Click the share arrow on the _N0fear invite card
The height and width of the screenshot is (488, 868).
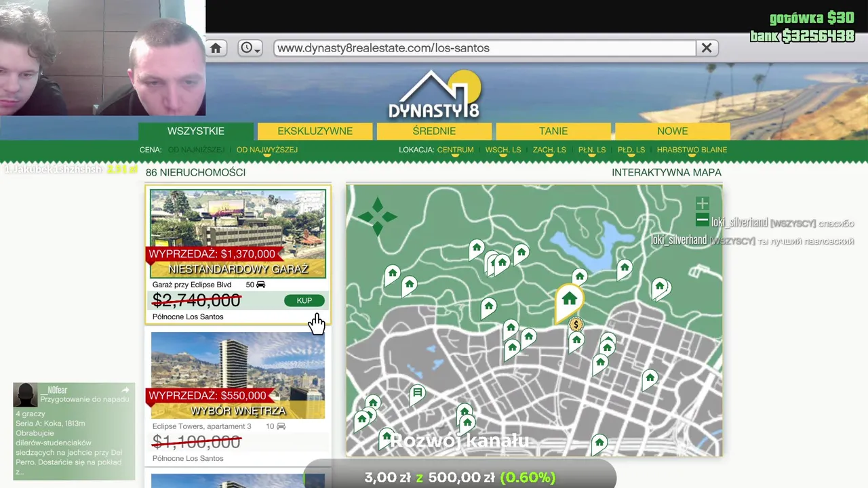coord(125,390)
